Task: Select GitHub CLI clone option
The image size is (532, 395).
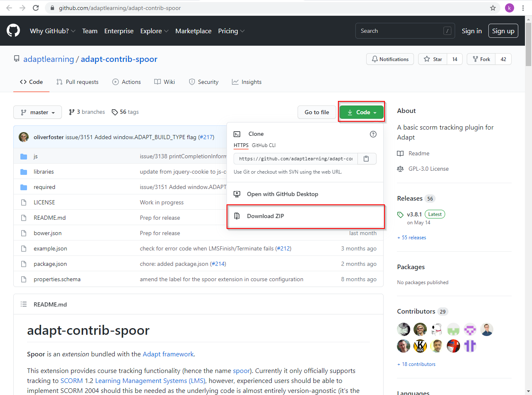Action: point(264,145)
